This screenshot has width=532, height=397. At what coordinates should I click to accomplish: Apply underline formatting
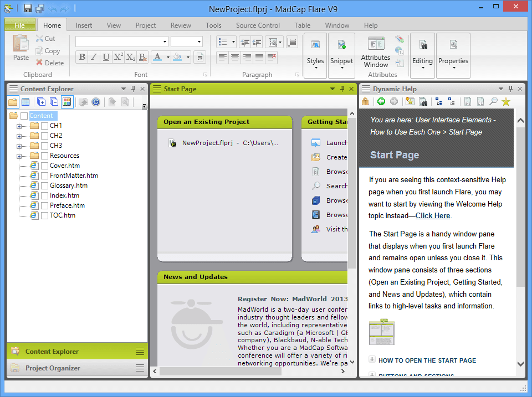106,57
